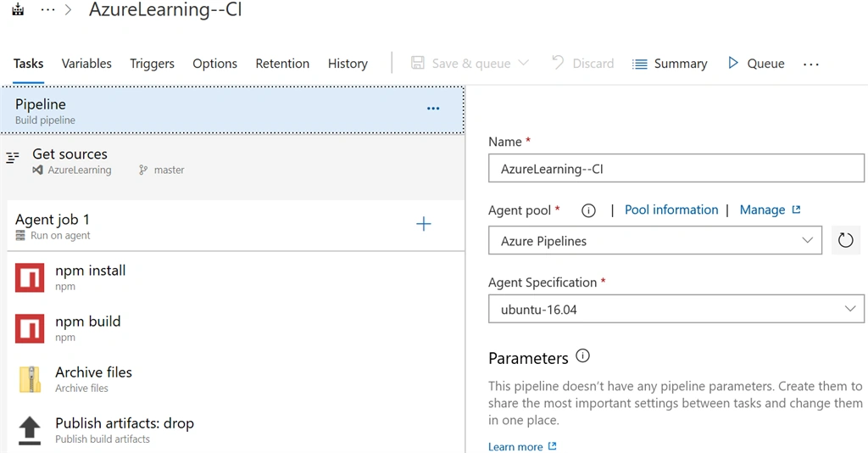Open the ubuntu-16.04 Agent Specification dropdown

point(676,309)
